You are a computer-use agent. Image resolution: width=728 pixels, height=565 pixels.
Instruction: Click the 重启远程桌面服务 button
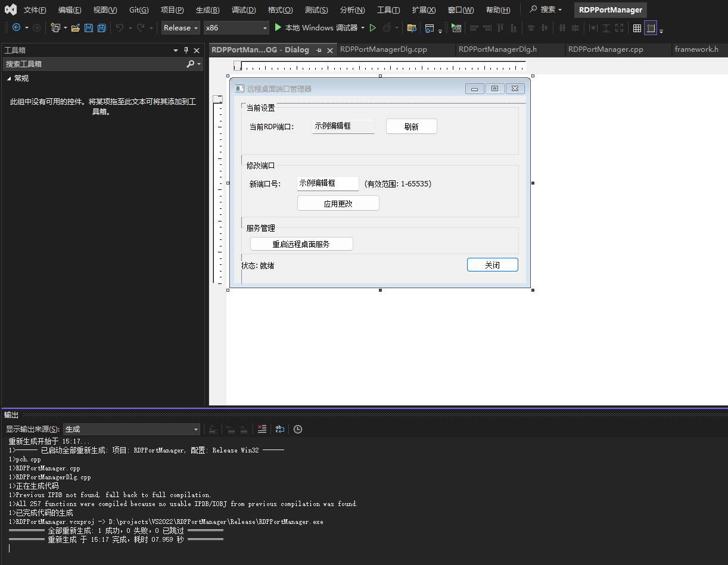click(301, 244)
